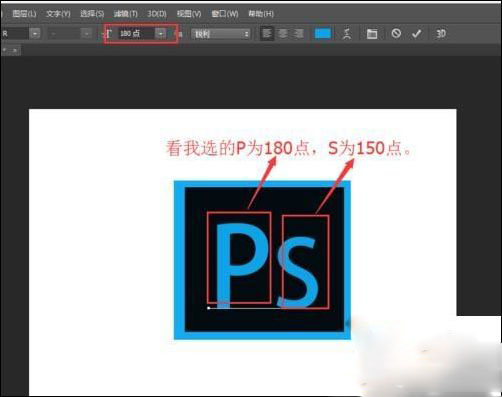Click the font style field
The width and height of the screenshot is (502, 397).
(65, 34)
